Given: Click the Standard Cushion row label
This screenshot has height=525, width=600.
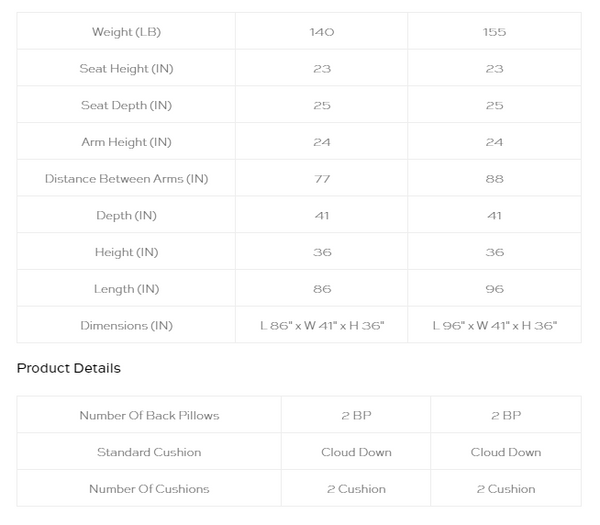Looking at the screenshot, I should click(149, 452).
